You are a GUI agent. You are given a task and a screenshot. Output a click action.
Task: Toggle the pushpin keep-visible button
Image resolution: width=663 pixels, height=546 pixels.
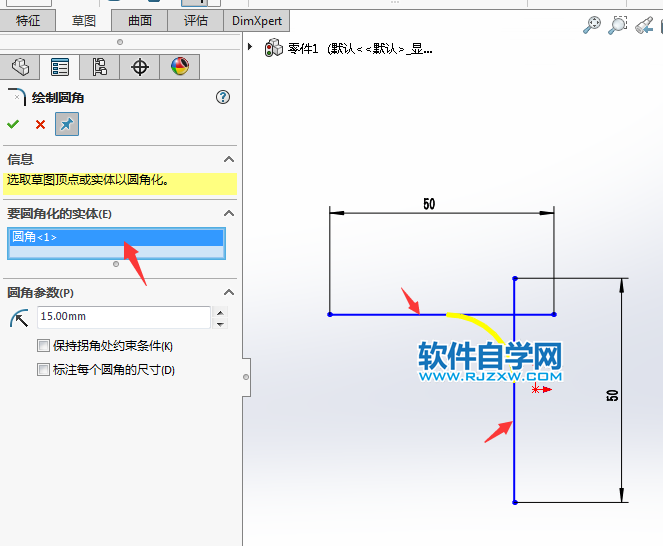67,124
